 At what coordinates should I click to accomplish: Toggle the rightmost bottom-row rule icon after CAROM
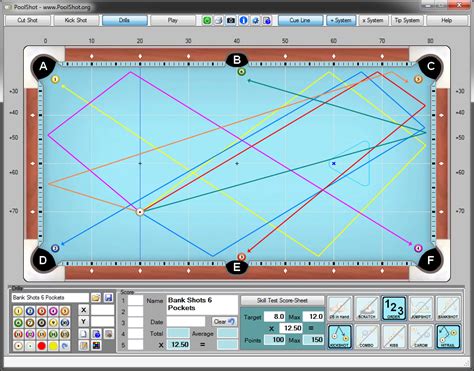coord(449,337)
